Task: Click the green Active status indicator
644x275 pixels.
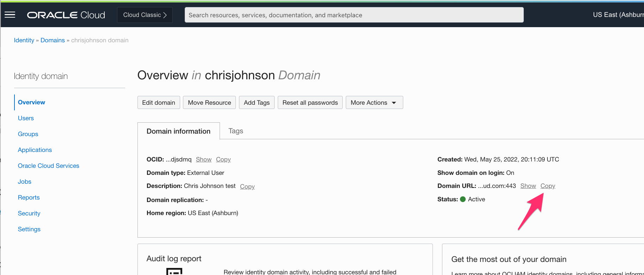Action: point(463,199)
